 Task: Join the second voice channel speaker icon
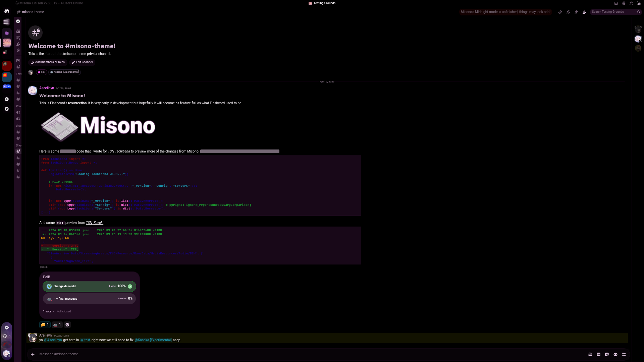18,119
